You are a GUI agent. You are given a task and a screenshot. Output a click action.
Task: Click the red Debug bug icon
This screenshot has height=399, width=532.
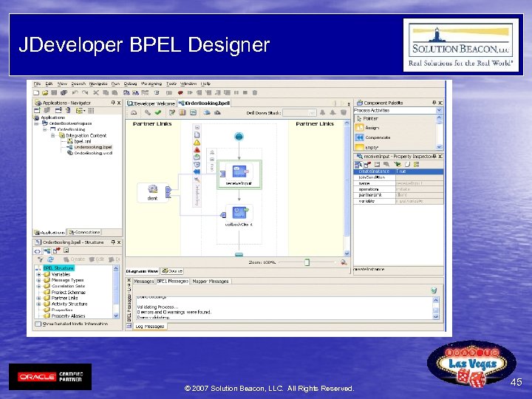[x=180, y=92]
